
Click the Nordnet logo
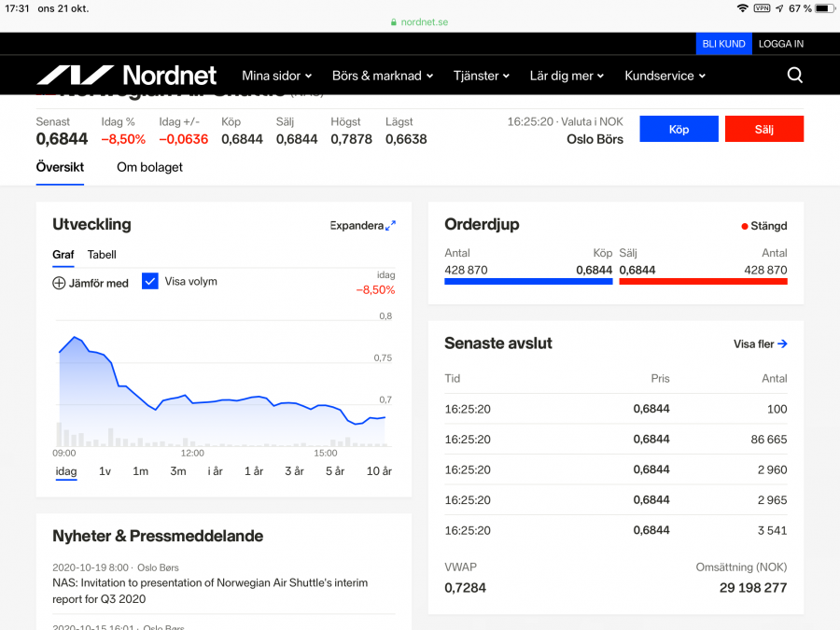click(126, 76)
